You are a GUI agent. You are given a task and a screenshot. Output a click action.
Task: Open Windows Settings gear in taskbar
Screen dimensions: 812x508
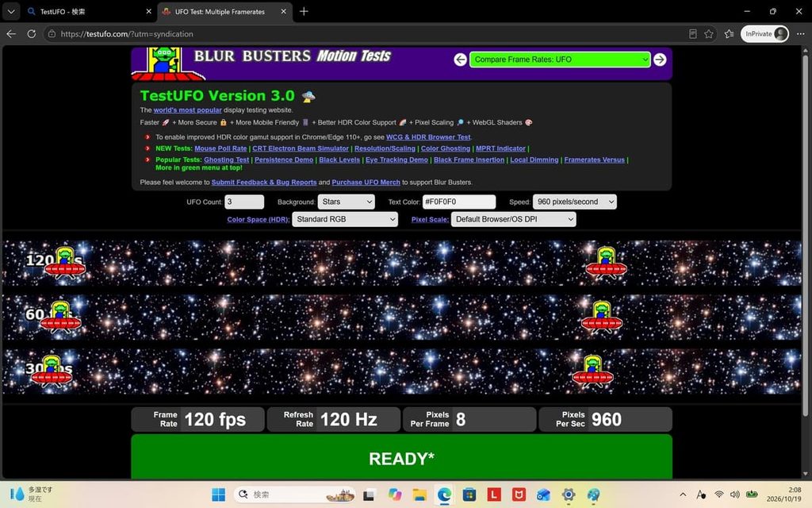coord(569,495)
